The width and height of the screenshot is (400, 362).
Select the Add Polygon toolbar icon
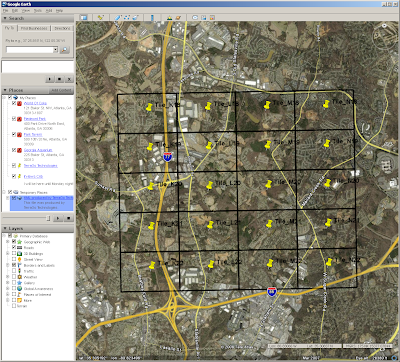pos(118,18)
